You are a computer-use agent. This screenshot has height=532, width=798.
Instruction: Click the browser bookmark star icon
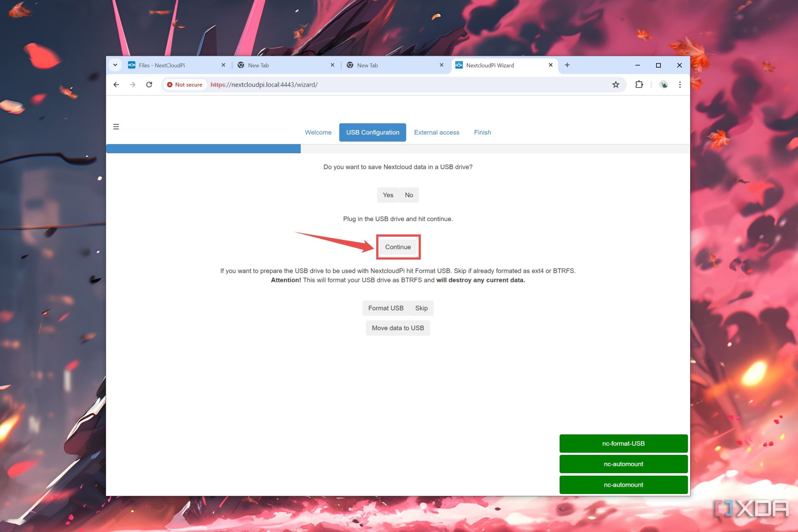[x=616, y=84]
